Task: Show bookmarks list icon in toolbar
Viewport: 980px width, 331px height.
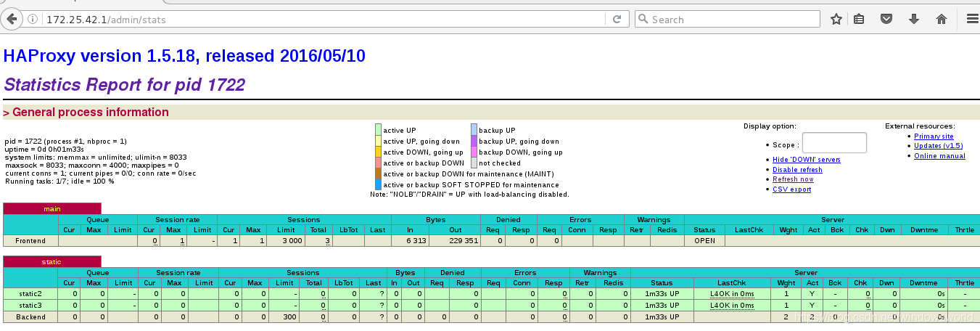Action: [x=859, y=20]
